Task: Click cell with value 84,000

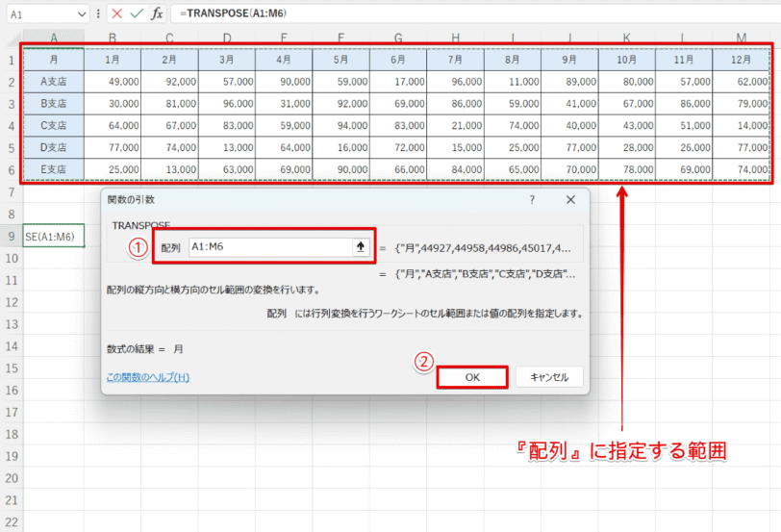Action: click(455, 169)
